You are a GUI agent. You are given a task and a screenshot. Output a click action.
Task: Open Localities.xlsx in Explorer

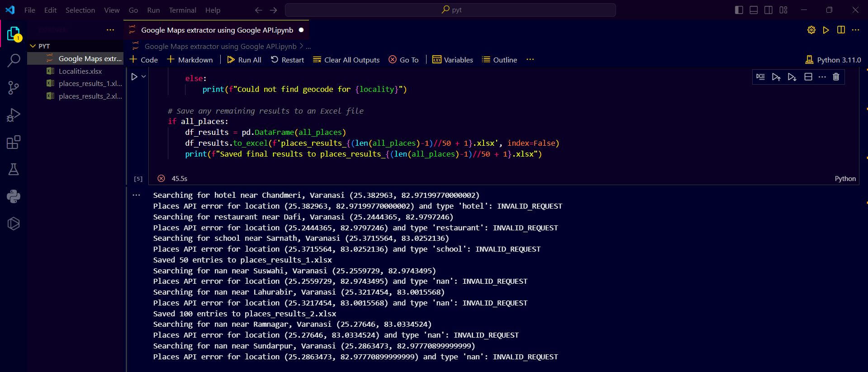[x=76, y=71]
